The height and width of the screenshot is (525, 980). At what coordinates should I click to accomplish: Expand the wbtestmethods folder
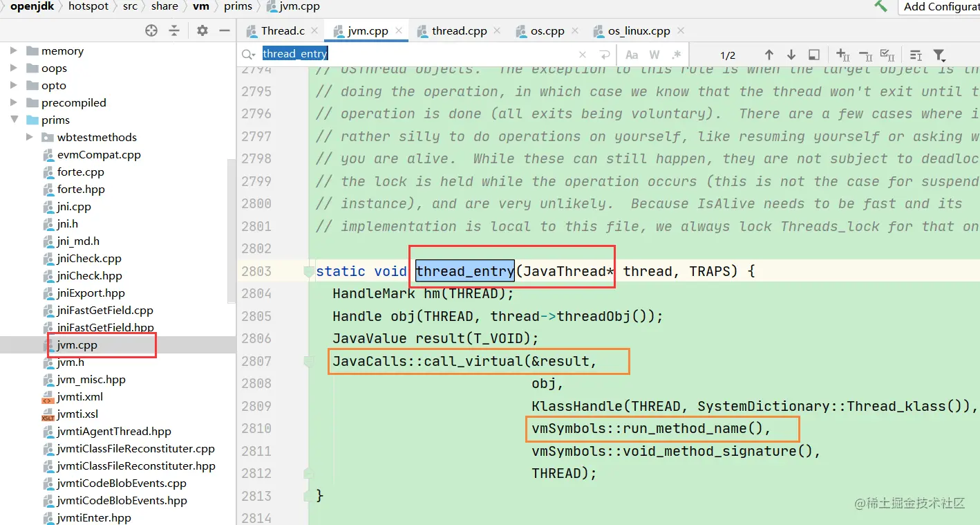pos(30,137)
